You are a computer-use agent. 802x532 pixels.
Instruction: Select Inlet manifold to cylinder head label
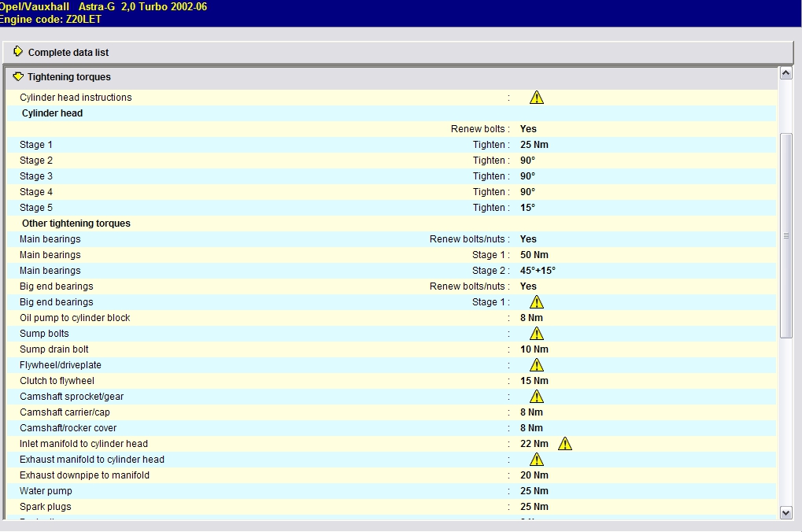(83, 444)
